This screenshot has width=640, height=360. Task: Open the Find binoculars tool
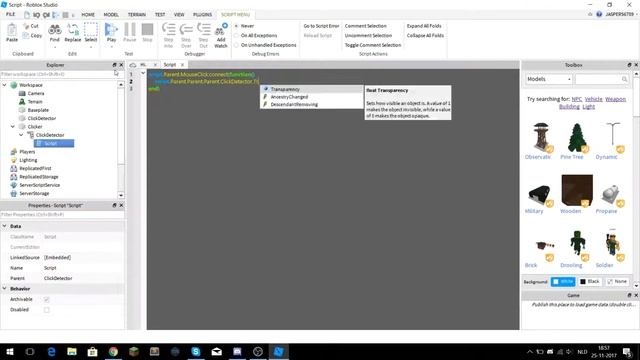[55, 30]
